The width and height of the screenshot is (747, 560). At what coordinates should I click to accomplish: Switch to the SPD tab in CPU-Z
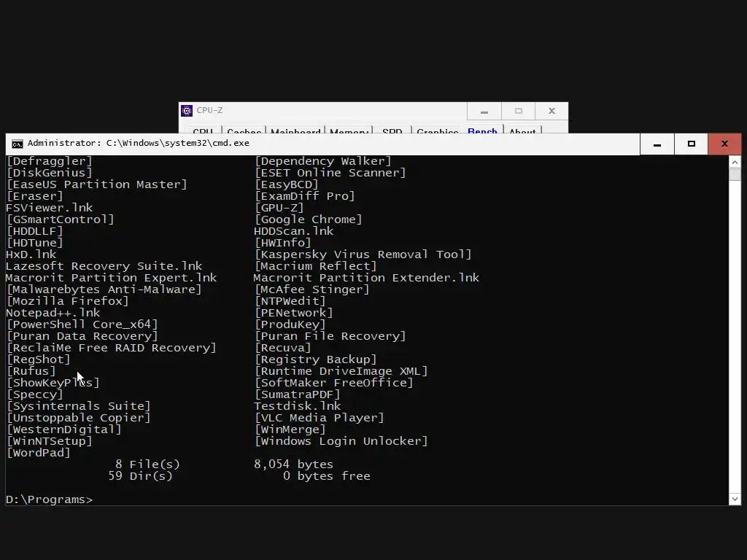(x=392, y=131)
